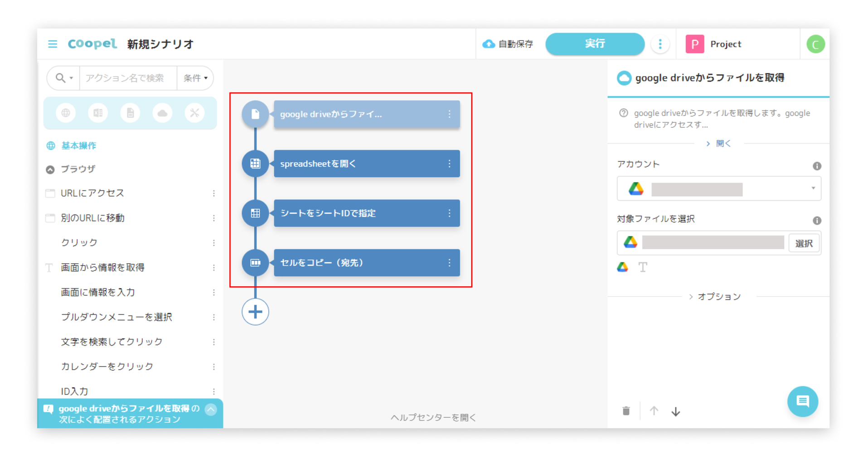Open the three-dot menu next to 実行
This screenshot has height=453, width=868.
660,44
